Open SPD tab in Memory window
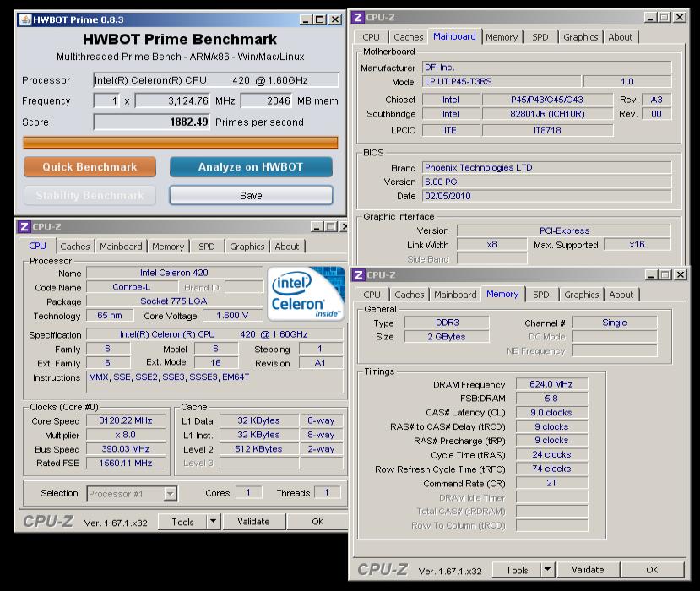This screenshot has width=700, height=591. [541, 295]
